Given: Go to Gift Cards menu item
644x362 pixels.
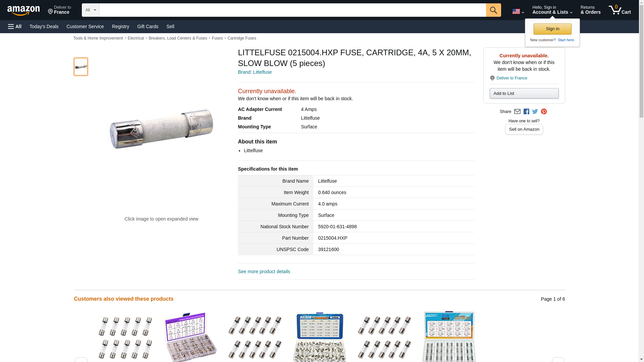Looking at the screenshot, I should click(148, 26).
